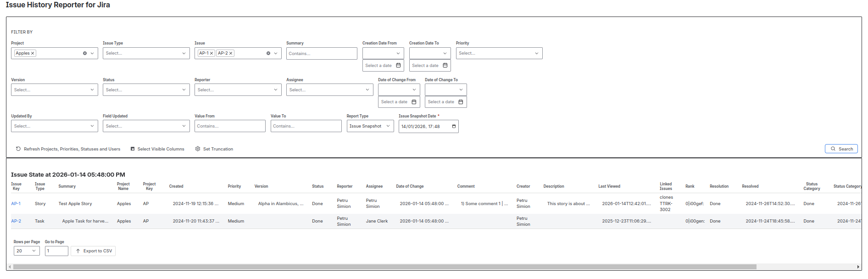This screenshot has height=279, width=868.
Task: Click the scrollbar right arrow
Action: click(x=858, y=267)
